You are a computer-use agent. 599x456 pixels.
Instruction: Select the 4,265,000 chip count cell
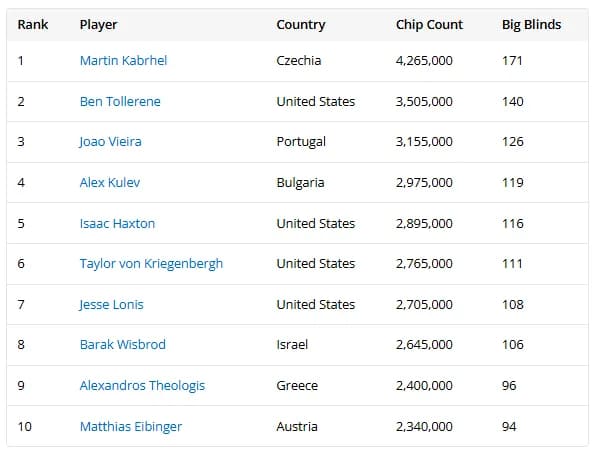click(424, 61)
